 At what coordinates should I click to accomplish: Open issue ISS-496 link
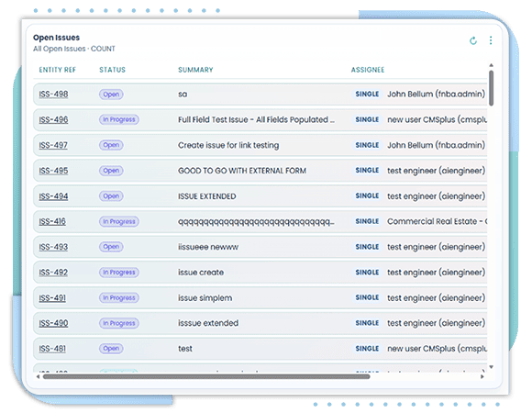pyautogui.click(x=53, y=120)
